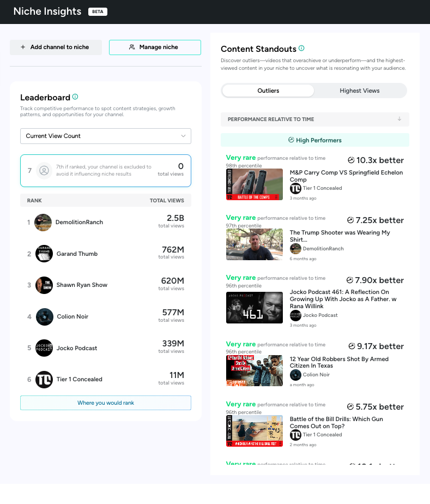430x504 pixels.
Task: Click the Jocko Podcast 461 thumbnail
Action: pos(255,308)
